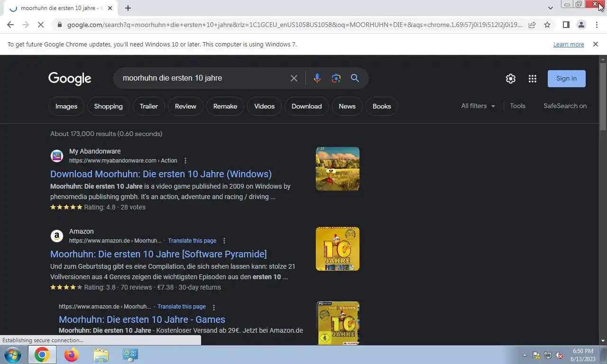607x364 pixels.
Task: Show hidden system tray icons
Action: pos(524,355)
